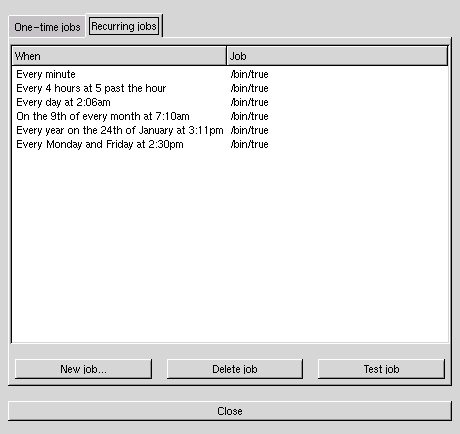Click the Delete job button
The height and width of the screenshot is (434, 460).
click(235, 369)
